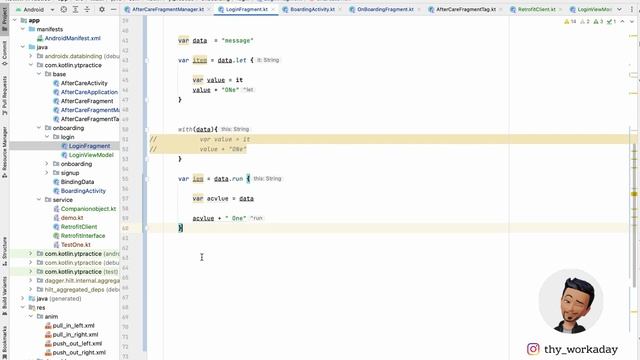Go to previous highlighted error arrow

pyautogui.click(x=622, y=22)
